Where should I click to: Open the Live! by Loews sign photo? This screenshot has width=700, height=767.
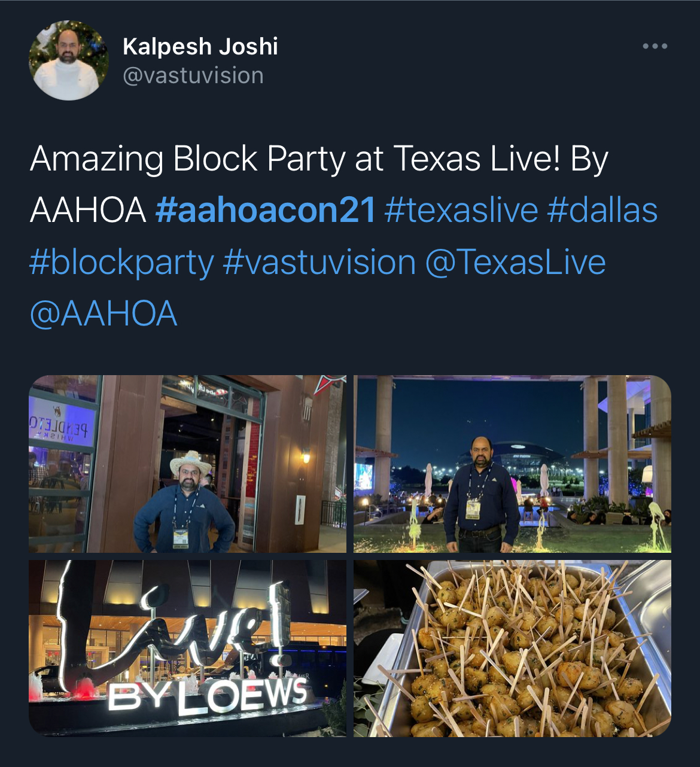[x=187, y=648]
